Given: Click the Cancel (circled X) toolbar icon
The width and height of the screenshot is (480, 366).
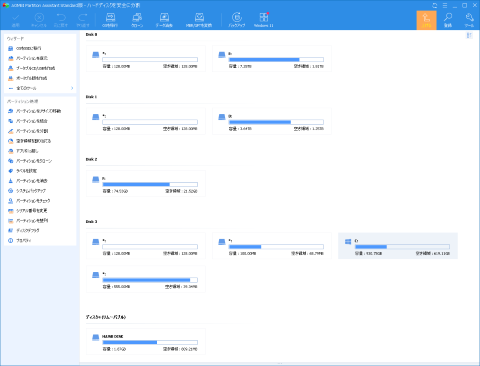Looking at the screenshot, I should pyautogui.click(x=39, y=20).
